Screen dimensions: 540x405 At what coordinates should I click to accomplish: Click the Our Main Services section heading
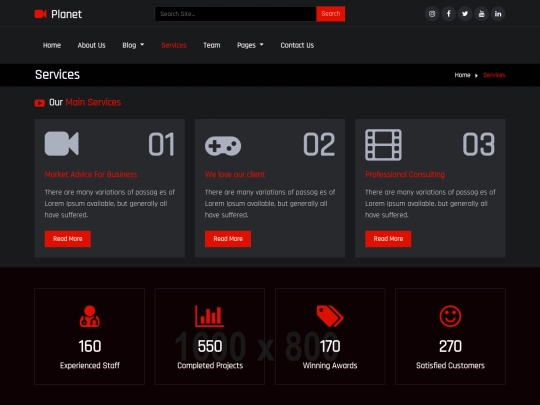tap(85, 102)
